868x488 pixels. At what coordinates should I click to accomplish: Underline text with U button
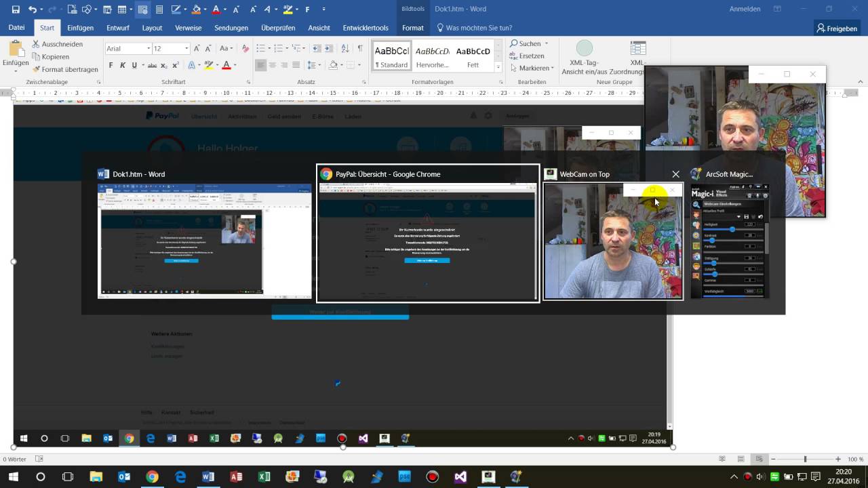pyautogui.click(x=134, y=65)
